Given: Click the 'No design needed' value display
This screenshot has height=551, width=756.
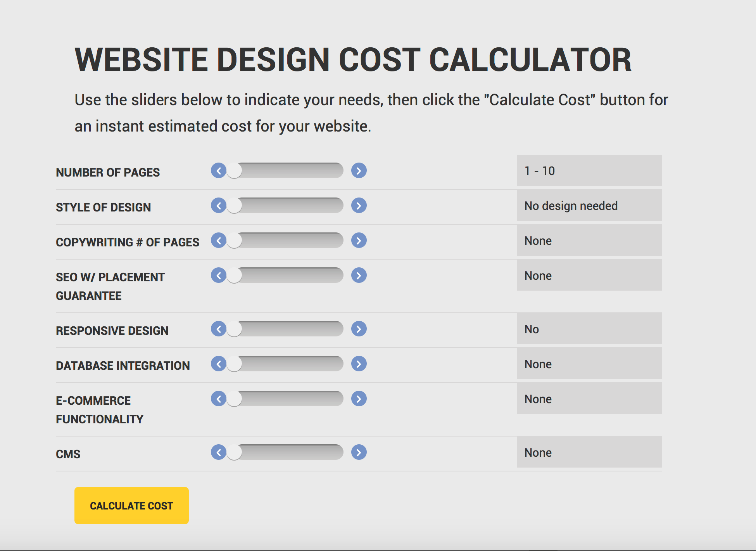Looking at the screenshot, I should click(589, 205).
